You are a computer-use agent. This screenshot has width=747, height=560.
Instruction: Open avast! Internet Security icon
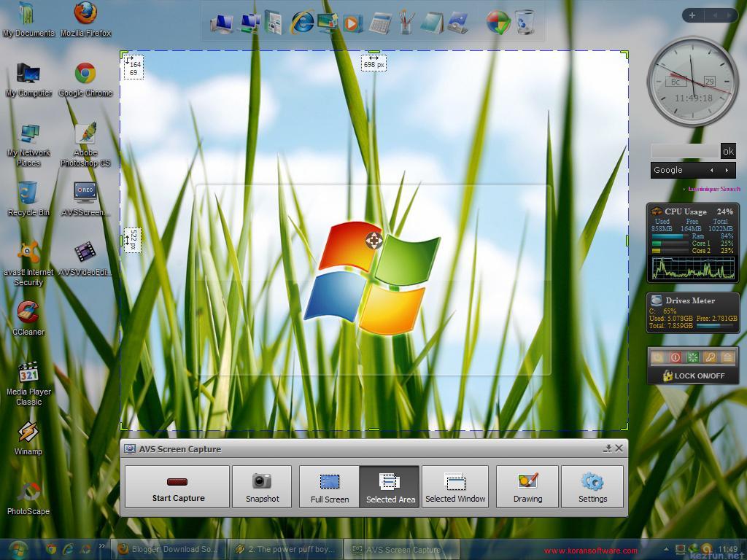28,264
